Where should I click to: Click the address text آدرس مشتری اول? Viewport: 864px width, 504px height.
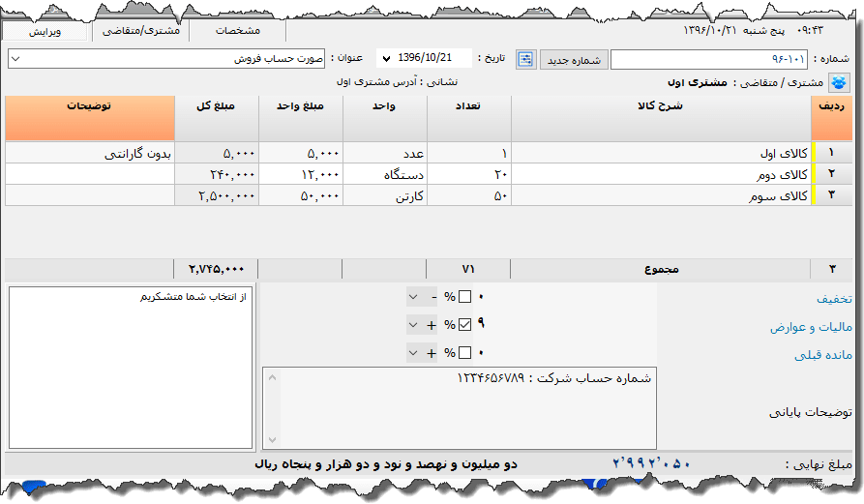[x=377, y=82]
